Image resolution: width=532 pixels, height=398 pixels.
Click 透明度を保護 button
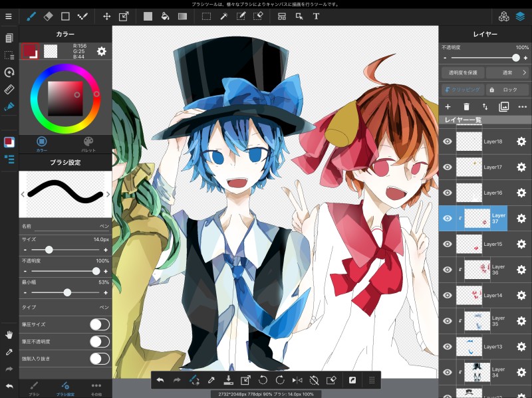tap(463, 72)
